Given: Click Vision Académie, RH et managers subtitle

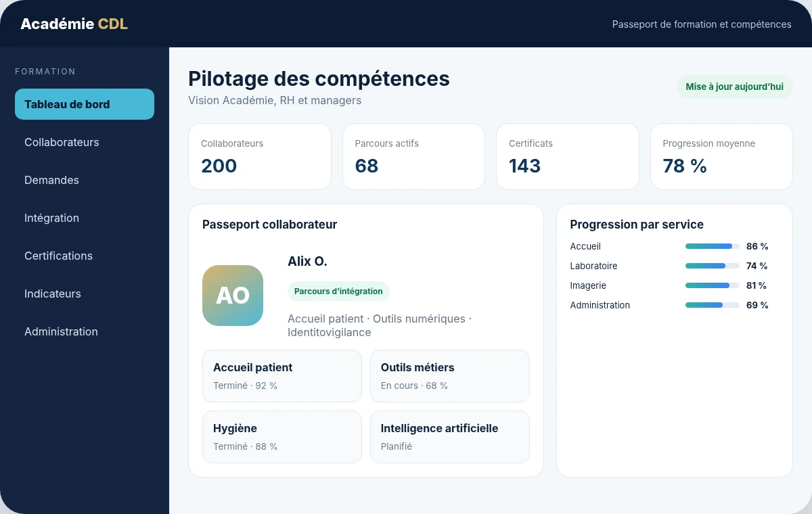Looking at the screenshot, I should 275,100.
